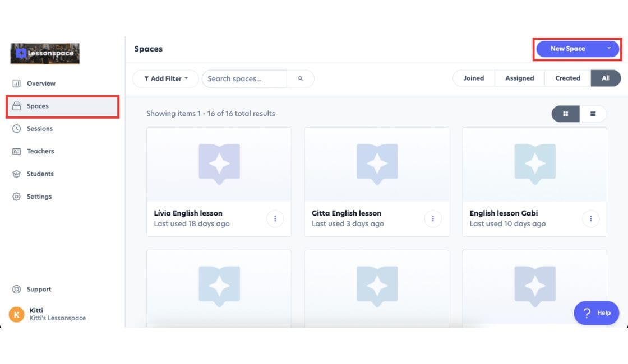Image resolution: width=628 pixels, height=364 pixels.
Task: Open the Support link
Action: tap(39, 290)
